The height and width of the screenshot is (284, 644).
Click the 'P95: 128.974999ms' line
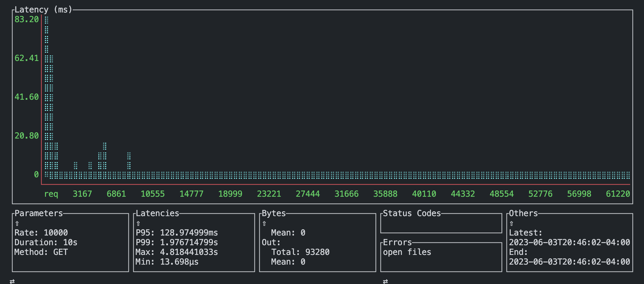[177, 233]
